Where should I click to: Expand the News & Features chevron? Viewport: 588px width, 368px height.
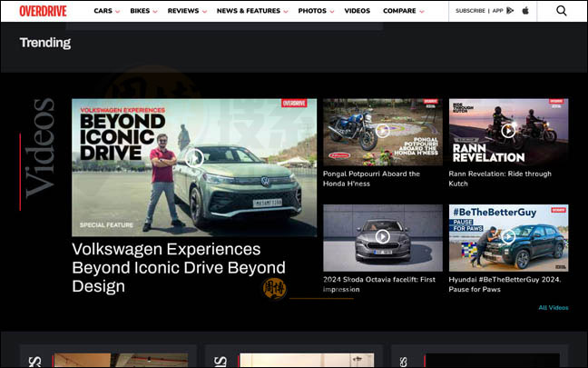[286, 12]
